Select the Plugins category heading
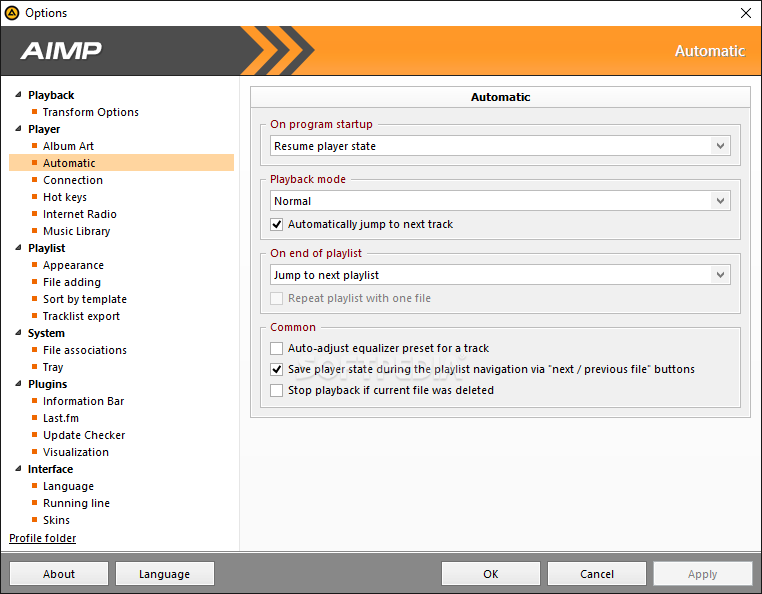 [48, 384]
